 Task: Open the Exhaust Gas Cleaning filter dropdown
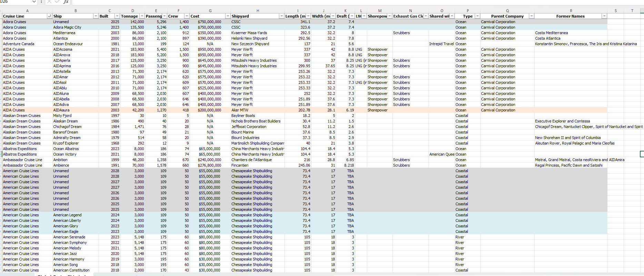(426, 16)
